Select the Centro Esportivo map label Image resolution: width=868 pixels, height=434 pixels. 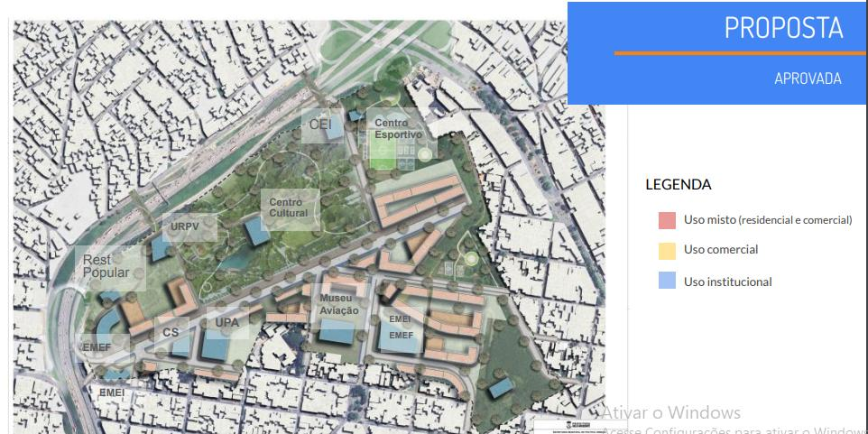pos(398,129)
